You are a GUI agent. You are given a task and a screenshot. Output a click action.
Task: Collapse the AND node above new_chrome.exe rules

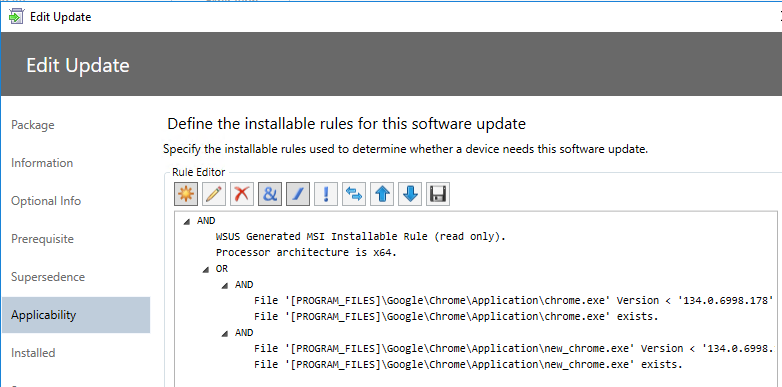(225, 334)
